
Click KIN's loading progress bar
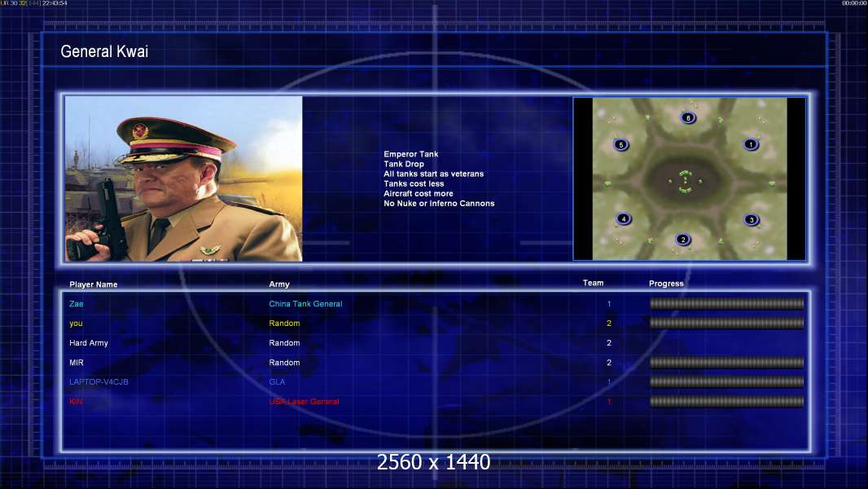tap(726, 402)
